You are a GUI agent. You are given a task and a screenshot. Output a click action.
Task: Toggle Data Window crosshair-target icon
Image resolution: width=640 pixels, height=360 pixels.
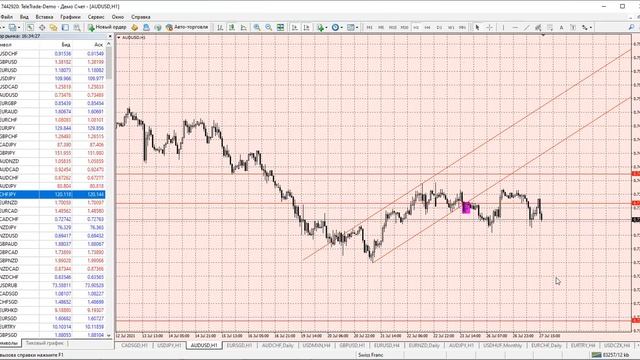(42, 27)
